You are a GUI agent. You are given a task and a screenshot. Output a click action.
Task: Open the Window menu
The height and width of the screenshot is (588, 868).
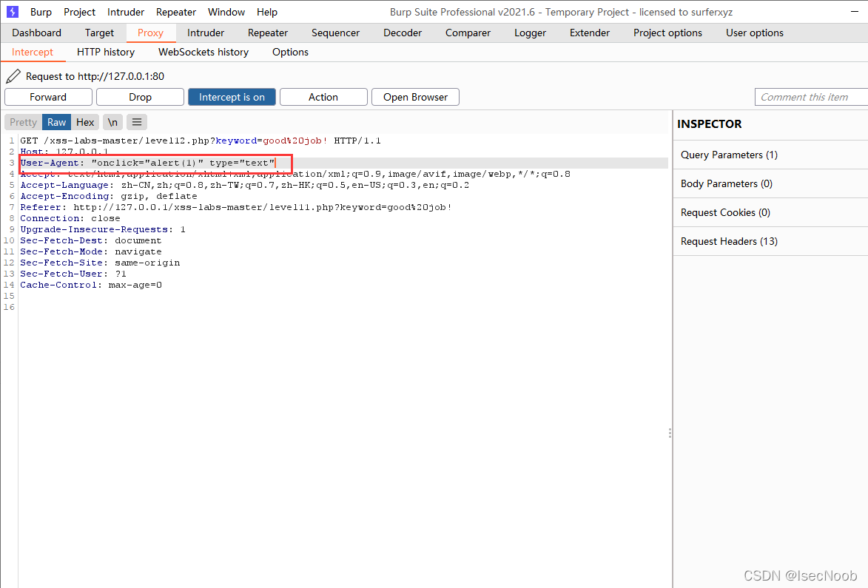click(x=226, y=12)
